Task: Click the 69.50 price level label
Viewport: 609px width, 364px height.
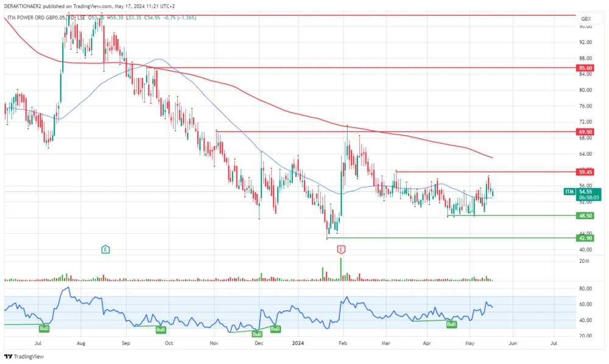Action: coord(585,131)
